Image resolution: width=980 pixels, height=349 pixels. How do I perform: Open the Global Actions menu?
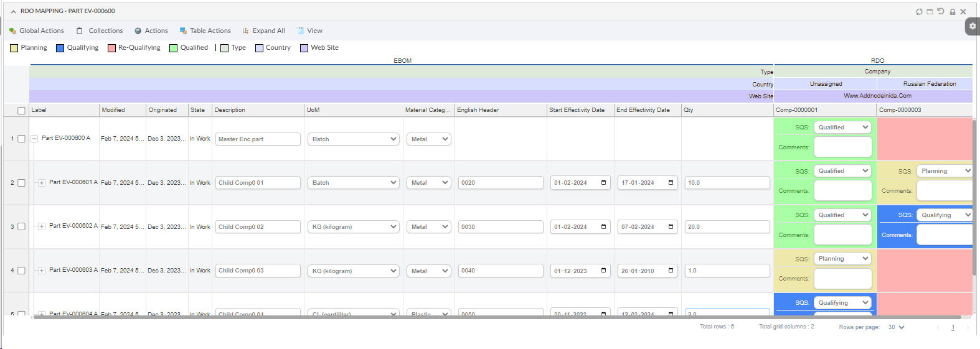tap(37, 30)
